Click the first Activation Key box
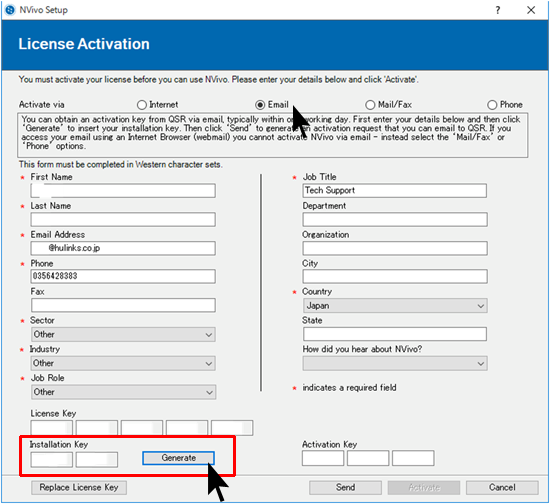550x504 pixels. 323,458
